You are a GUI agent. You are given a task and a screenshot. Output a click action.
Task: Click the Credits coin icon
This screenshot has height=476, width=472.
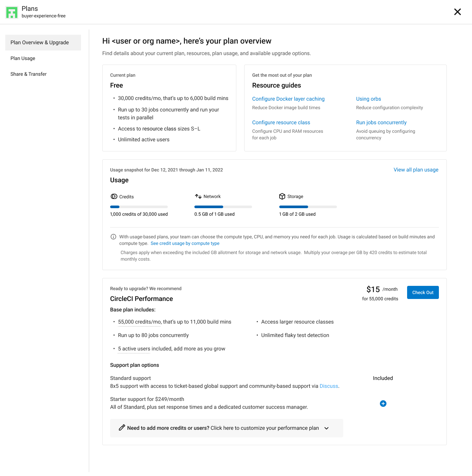[114, 196]
